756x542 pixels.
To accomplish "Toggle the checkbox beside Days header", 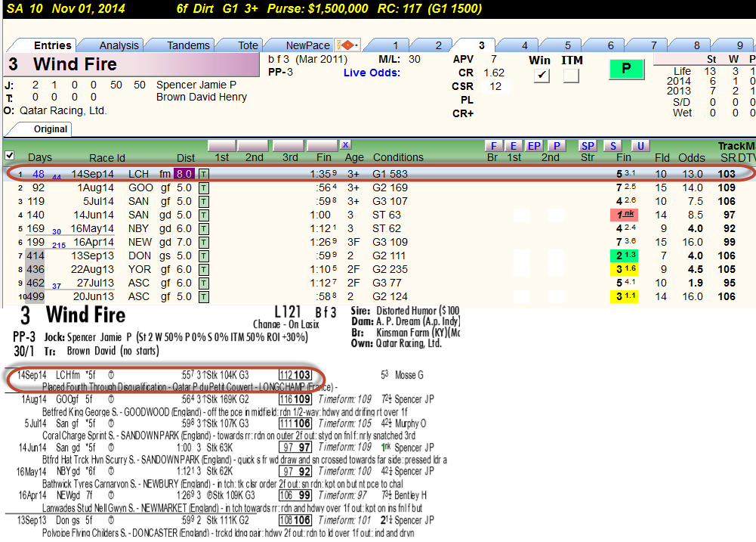I will pos(9,156).
